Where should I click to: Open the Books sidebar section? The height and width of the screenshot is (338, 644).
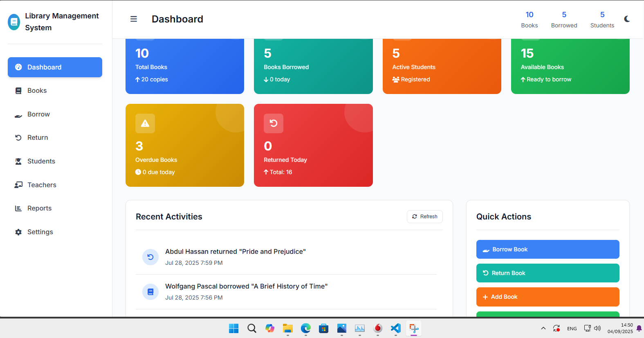[55, 91]
